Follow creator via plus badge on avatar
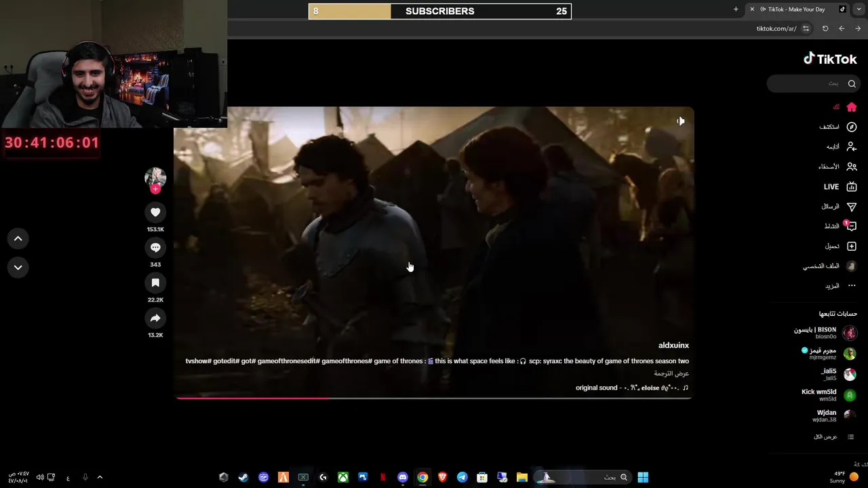This screenshot has height=488, width=868. click(x=155, y=189)
